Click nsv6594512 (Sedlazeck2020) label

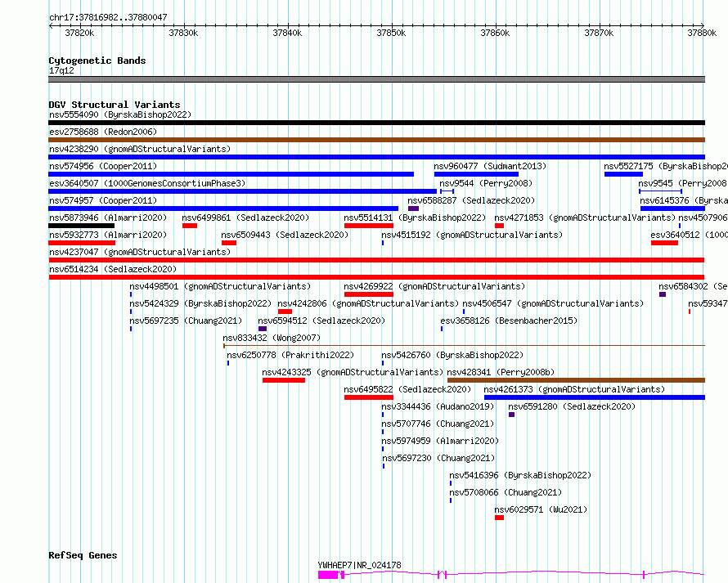[x=321, y=321]
